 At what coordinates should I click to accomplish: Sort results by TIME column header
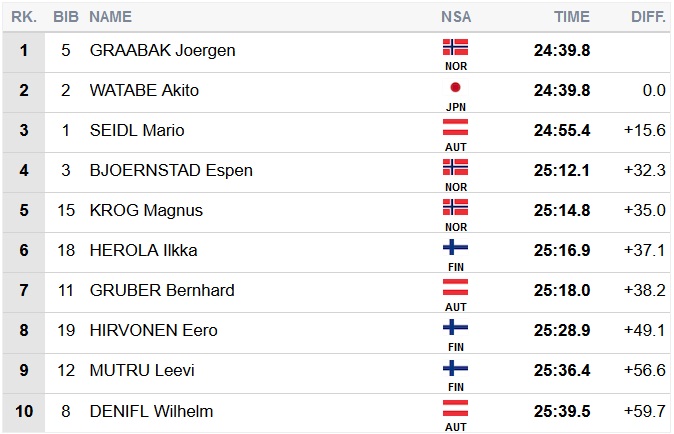pos(572,17)
